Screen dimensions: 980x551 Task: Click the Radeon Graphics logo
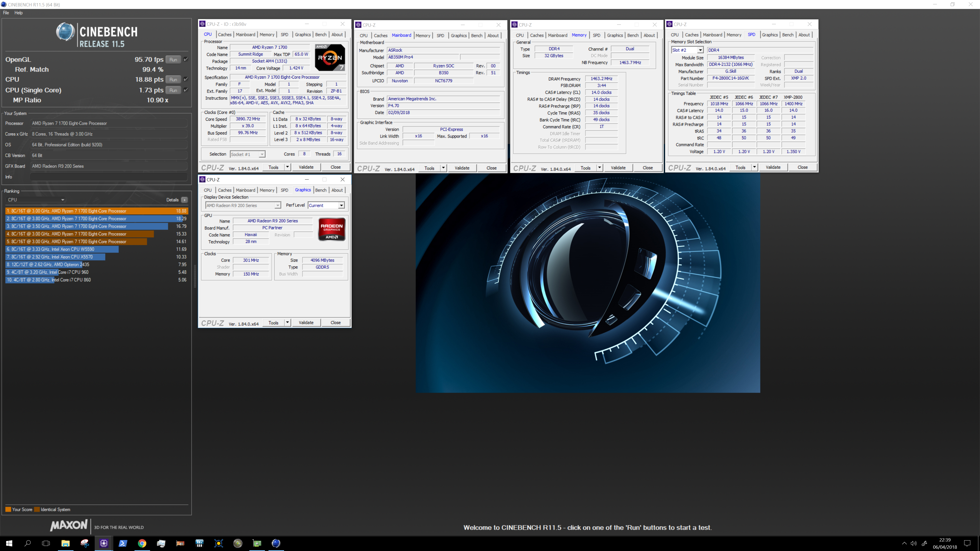tap(332, 229)
